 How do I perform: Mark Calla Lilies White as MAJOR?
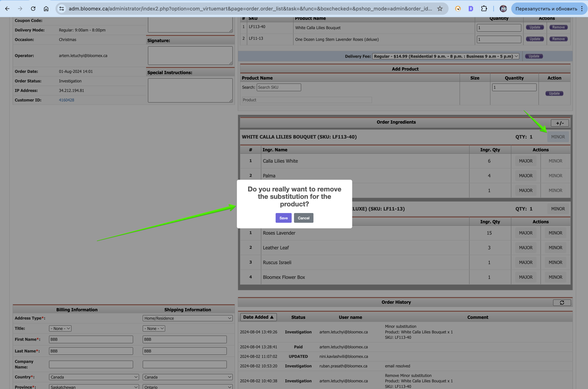point(526,161)
